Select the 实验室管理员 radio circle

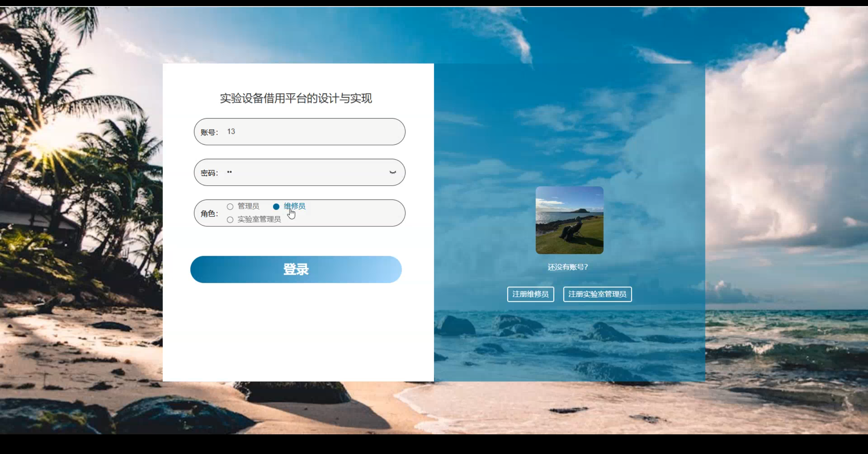[x=230, y=220]
